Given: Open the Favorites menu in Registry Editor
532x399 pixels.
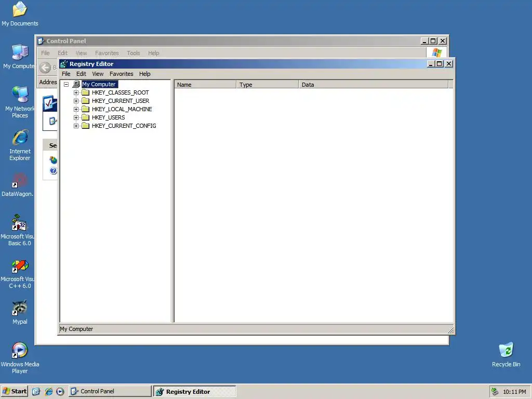Looking at the screenshot, I should (121, 74).
